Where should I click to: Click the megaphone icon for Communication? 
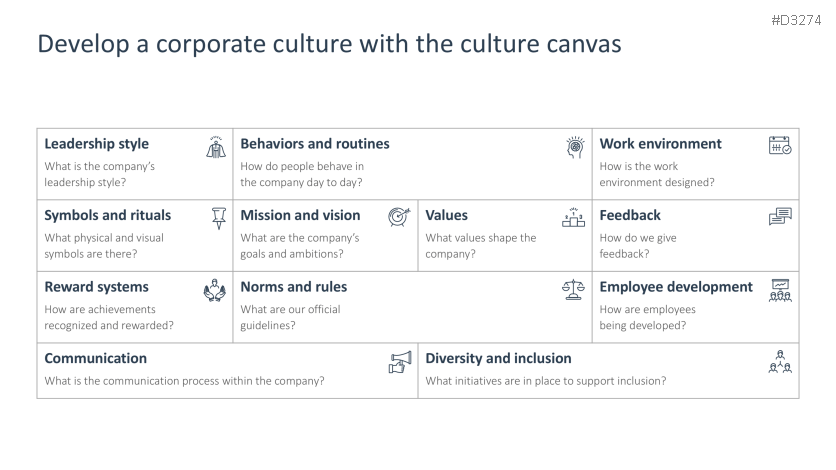point(400,362)
